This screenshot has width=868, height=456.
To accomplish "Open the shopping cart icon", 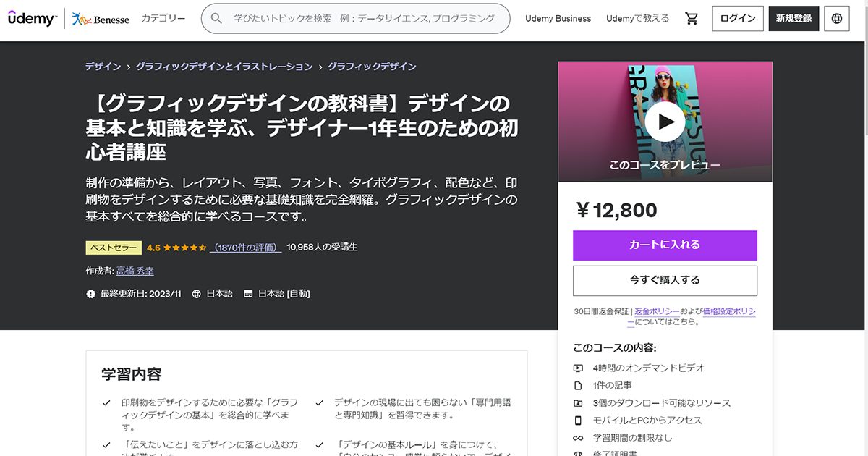I will pos(692,19).
